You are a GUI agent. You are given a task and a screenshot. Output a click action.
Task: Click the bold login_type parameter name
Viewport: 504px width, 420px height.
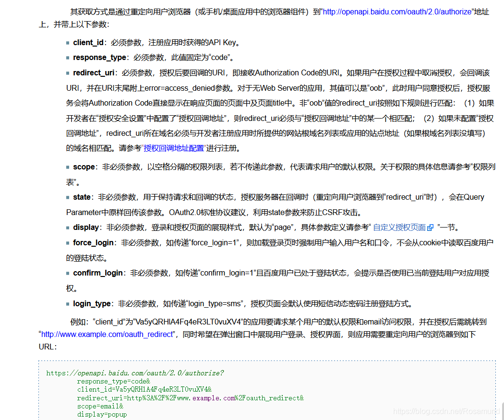tap(92, 304)
